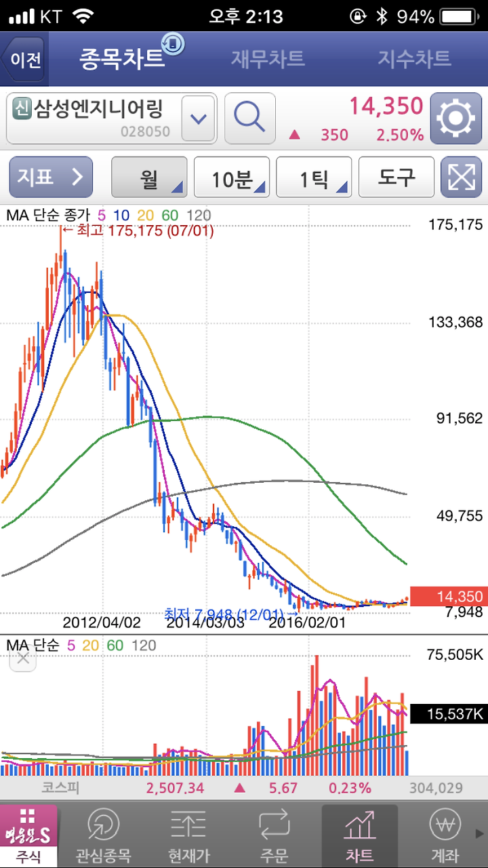Image resolution: width=488 pixels, height=868 pixels.
Task: Close the volume panel with X
Action: tap(22, 658)
